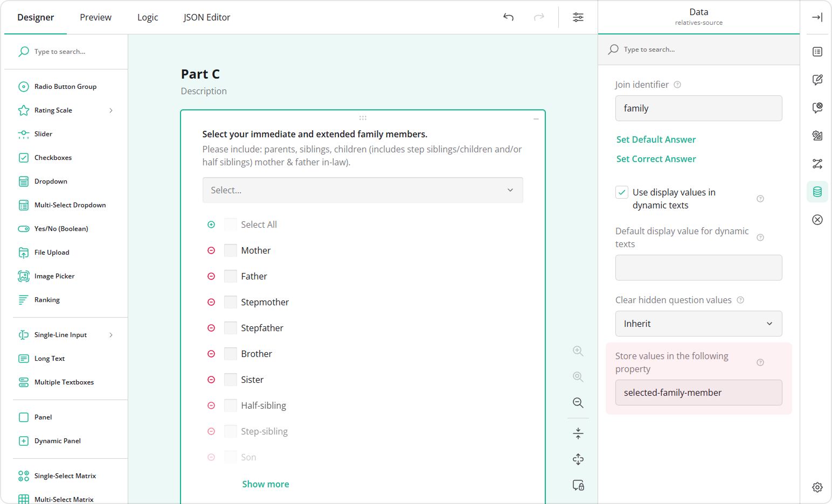Open survey settings sliders icon
This screenshot has height=504, width=832.
point(578,17)
